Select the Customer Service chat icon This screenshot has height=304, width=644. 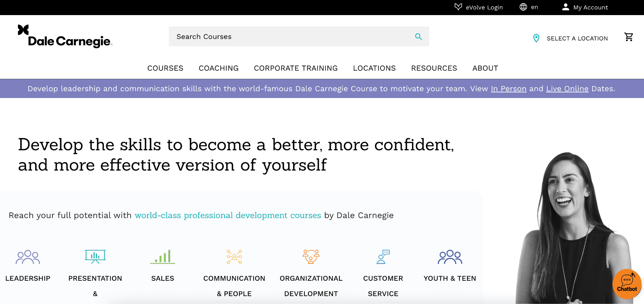point(383,256)
